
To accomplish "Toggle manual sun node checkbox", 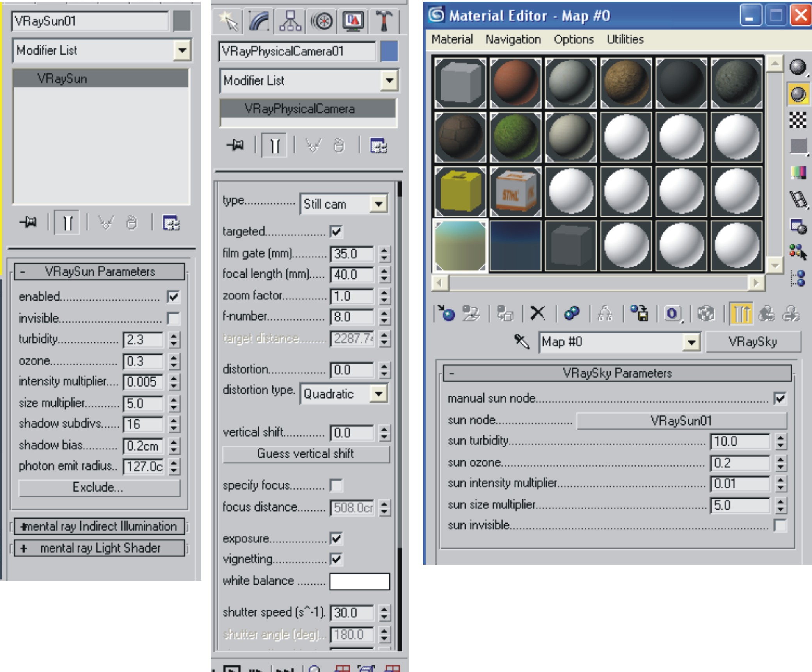I will [x=780, y=398].
